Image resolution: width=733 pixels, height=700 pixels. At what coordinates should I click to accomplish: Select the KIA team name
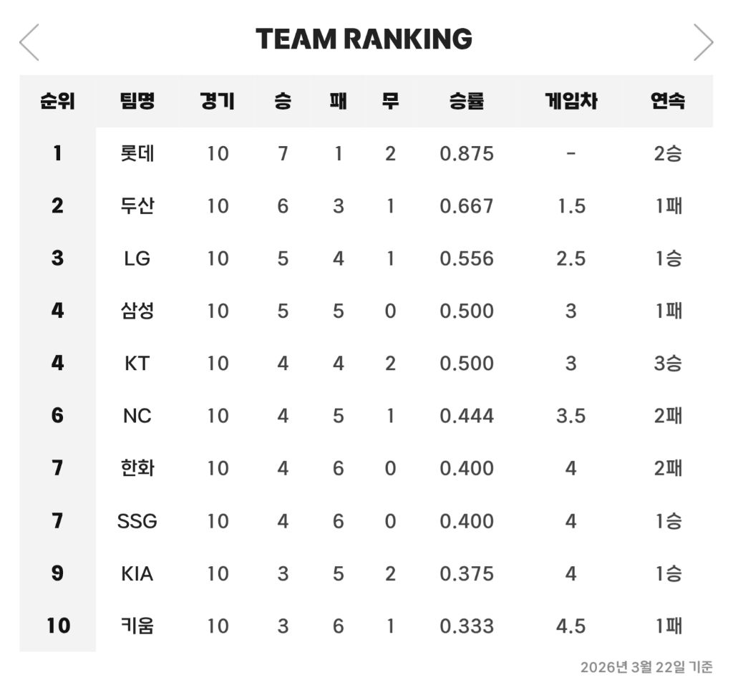137,573
